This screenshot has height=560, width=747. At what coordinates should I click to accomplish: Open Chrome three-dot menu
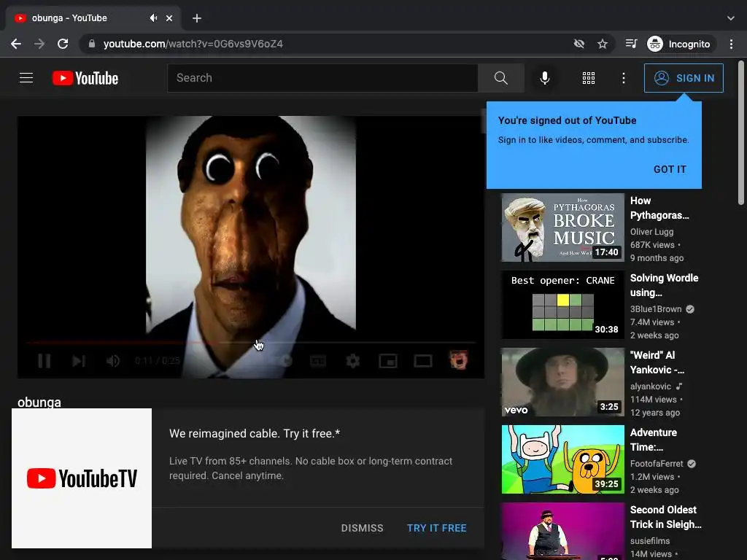pos(731,44)
